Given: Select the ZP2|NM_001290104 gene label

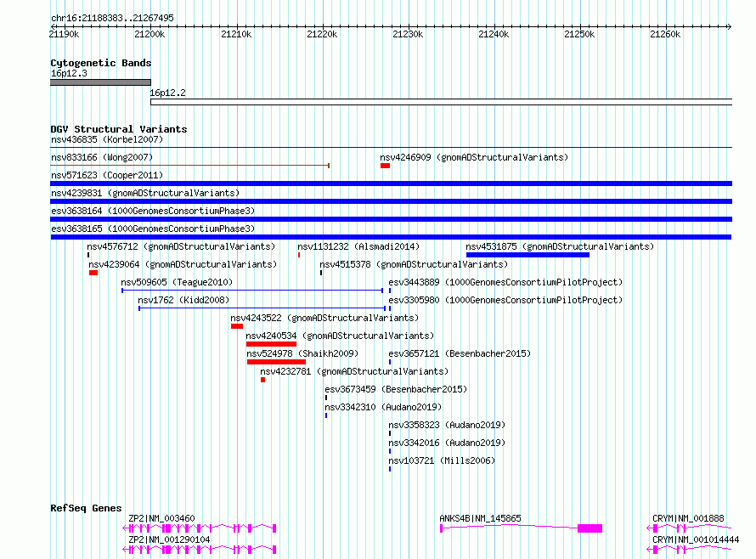Looking at the screenshot, I should click(169, 539).
